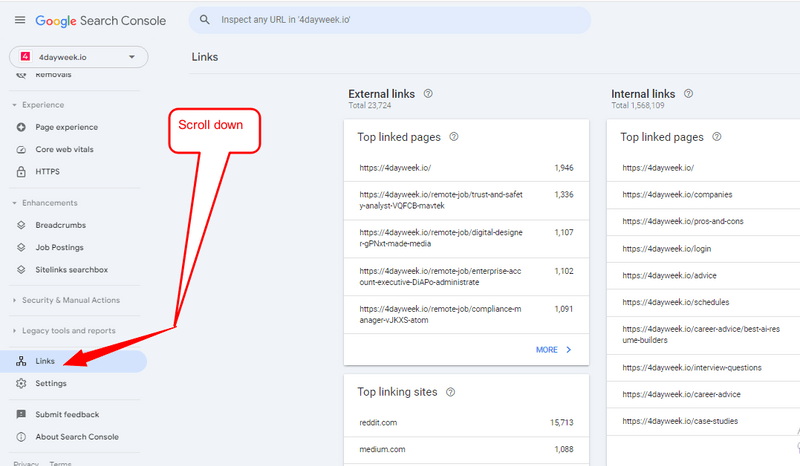Open internal best-ai-resume-builders row
This screenshot has width=800, height=466.
(x=704, y=335)
